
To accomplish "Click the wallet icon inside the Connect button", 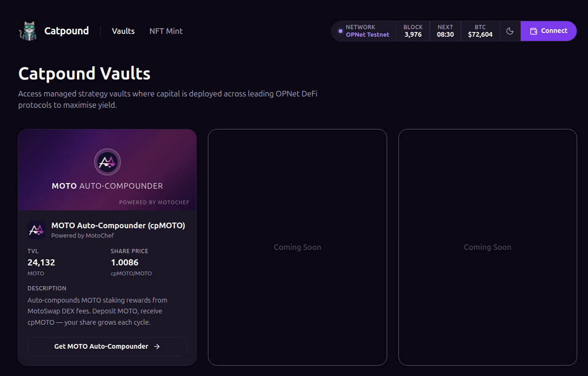I will pyautogui.click(x=533, y=31).
